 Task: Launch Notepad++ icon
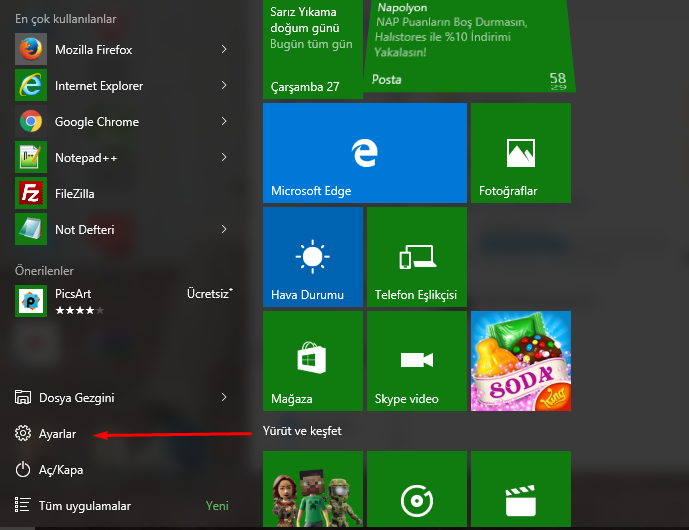(x=31, y=157)
